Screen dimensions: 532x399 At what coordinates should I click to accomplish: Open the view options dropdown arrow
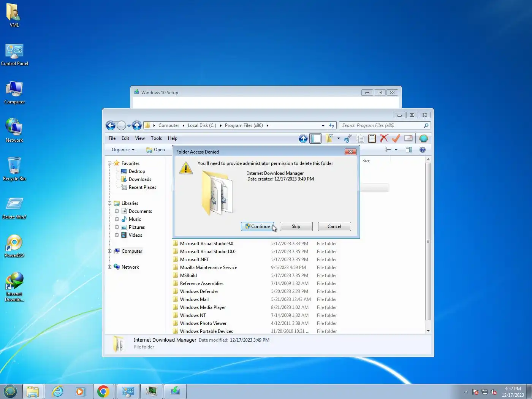pos(396,150)
